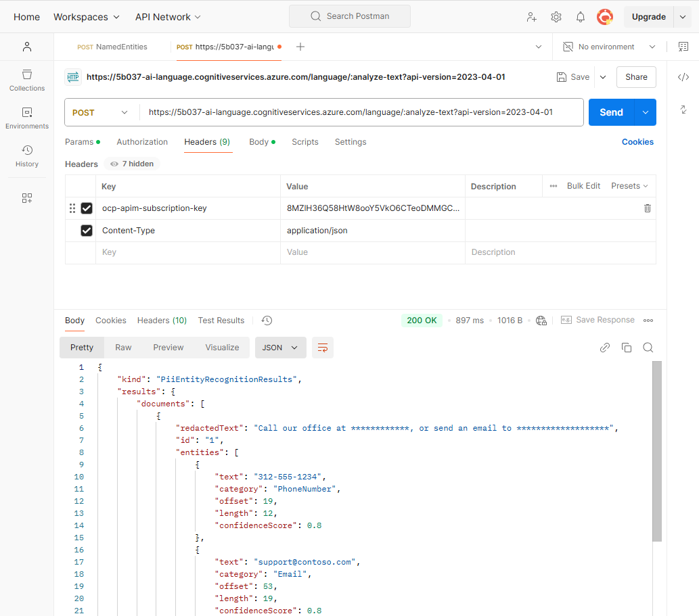
Task: Open the JSON response format dropdown
Action: 280,348
